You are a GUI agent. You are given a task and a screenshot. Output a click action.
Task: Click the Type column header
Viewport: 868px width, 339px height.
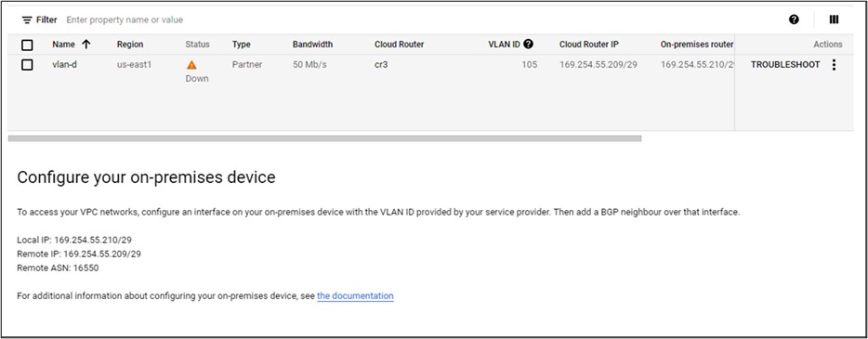pyautogui.click(x=242, y=45)
